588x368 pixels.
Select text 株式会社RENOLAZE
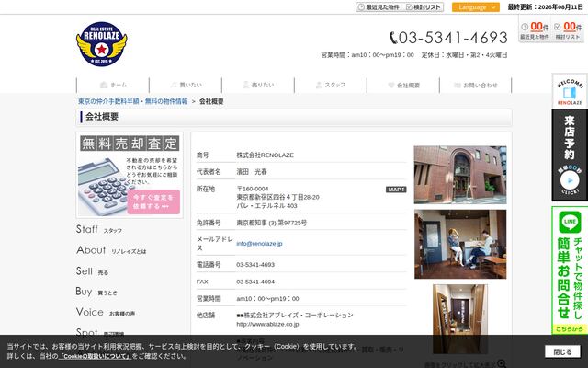(x=265, y=155)
